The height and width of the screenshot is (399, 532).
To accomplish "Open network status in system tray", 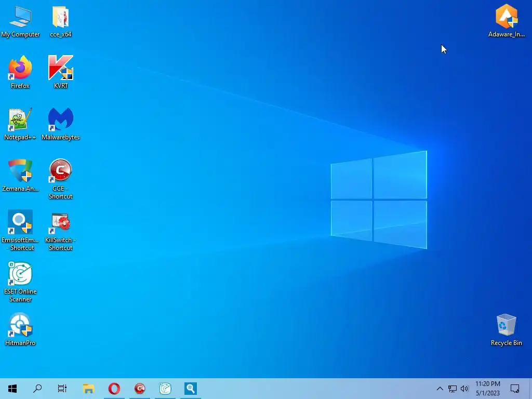I will (453, 389).
